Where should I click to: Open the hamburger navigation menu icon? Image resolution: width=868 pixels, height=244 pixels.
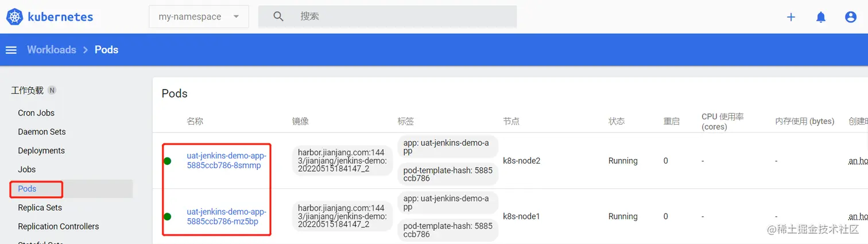point(11,50)
